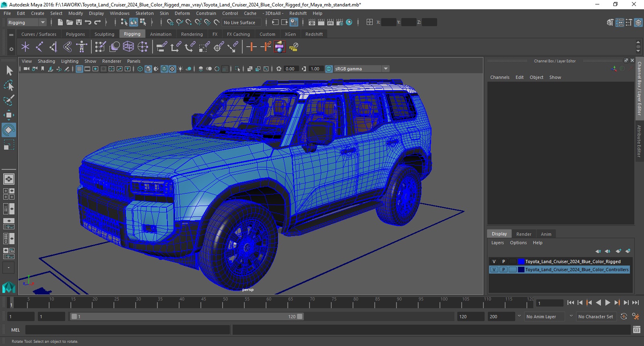Go to start of playback range

click(x=571, y=303)
